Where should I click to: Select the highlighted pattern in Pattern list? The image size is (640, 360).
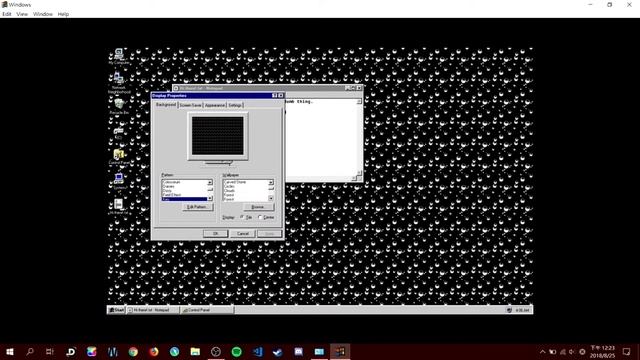pyautogui.click(x=184, y=199)
